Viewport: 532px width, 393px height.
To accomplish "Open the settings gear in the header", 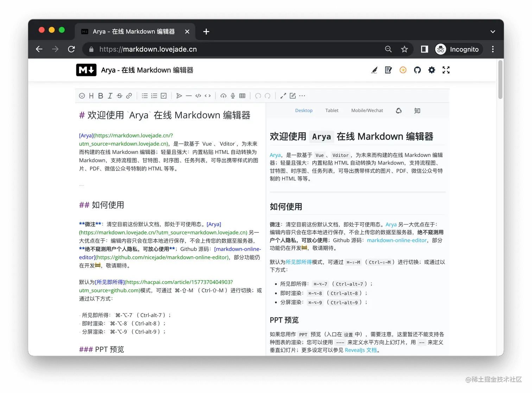I will pos(432,70).
